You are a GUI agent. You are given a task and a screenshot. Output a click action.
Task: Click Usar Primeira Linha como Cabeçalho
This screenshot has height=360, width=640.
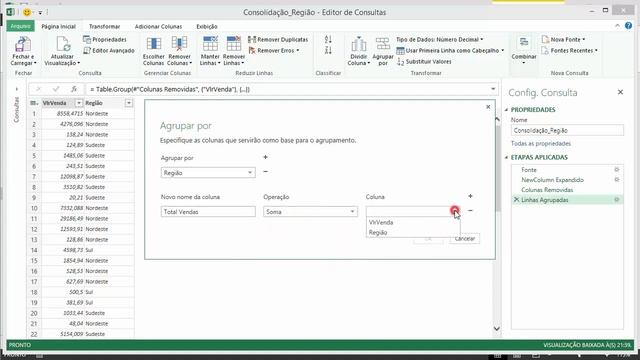(x=450, y=51)
